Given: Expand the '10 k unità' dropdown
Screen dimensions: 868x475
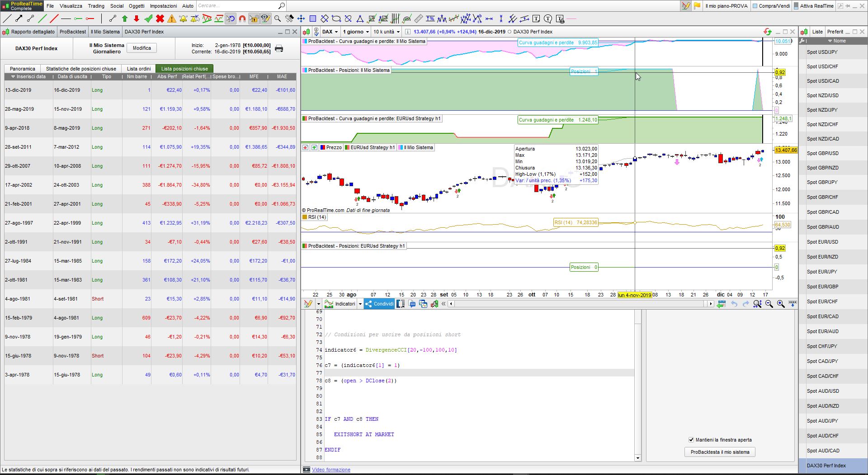Looking at the screenshot, I should [x=387, y=32].
